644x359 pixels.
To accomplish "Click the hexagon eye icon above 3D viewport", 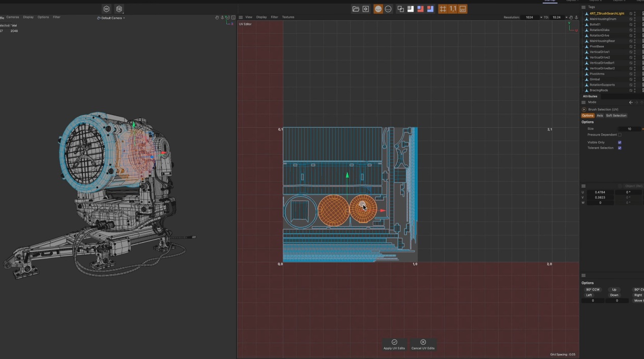I will 106,9.
